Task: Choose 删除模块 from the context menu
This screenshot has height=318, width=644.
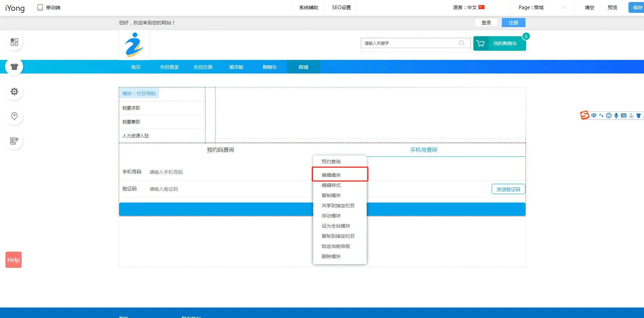Action: (331, 256)
